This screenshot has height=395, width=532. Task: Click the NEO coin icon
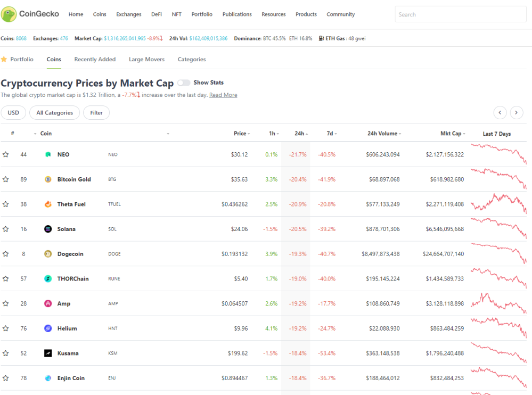[x=48, y=154]
